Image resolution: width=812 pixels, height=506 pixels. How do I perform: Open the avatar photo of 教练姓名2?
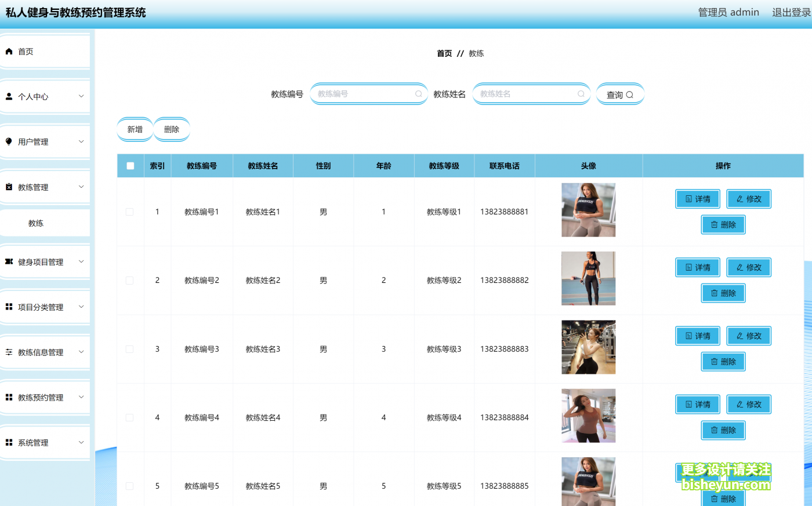[588, 278]
